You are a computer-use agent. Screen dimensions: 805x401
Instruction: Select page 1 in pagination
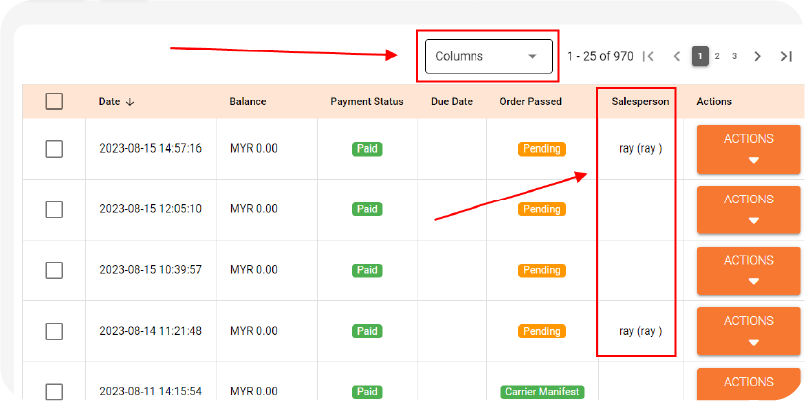click(700, 56)
